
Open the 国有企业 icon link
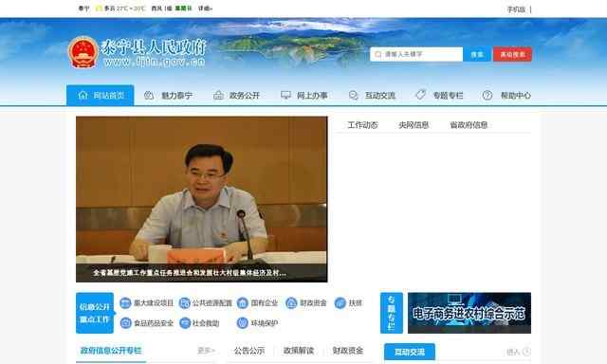(243, 303)
